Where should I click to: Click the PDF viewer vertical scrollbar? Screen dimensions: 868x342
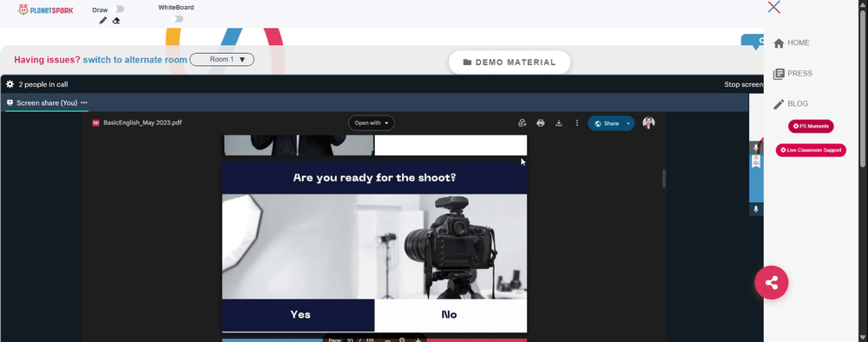[664, 179]
